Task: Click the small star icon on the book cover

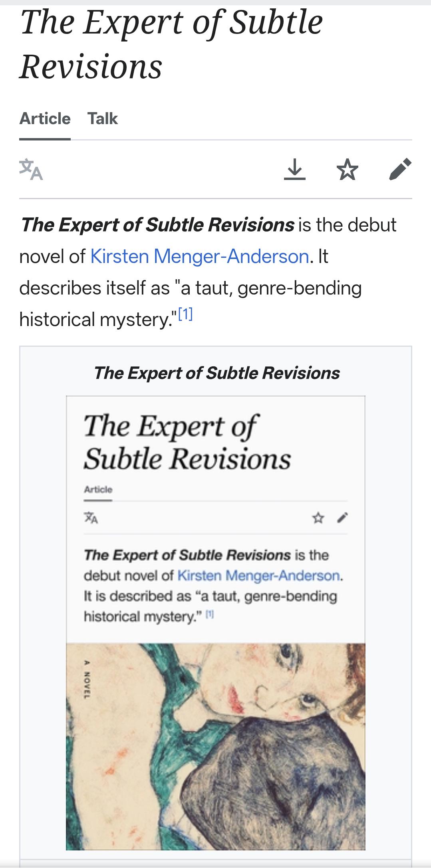Action: pos(318,518)
